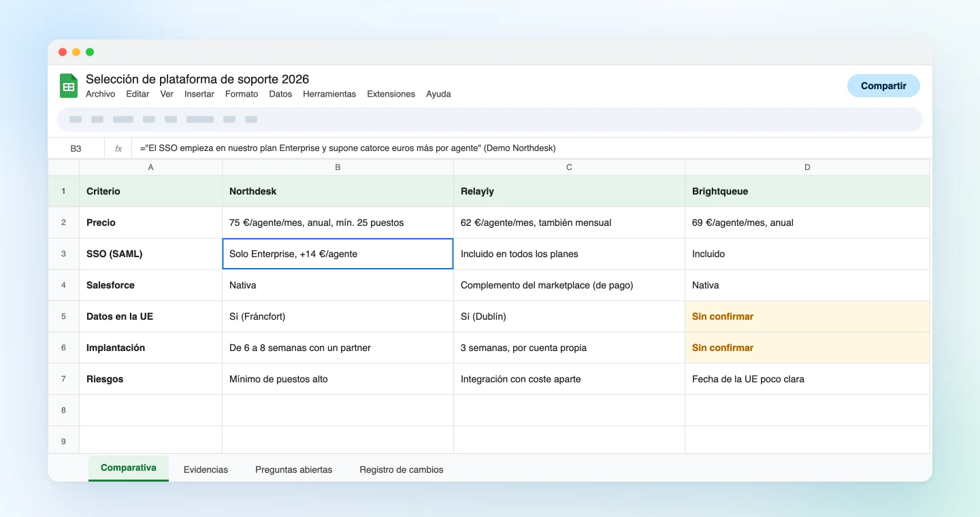980x517 pixels.
Task: Select column B header
Action: [x=338, y=167]
